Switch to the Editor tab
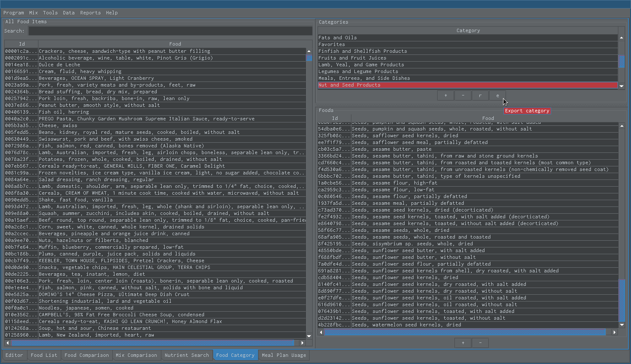 [14, 355]
